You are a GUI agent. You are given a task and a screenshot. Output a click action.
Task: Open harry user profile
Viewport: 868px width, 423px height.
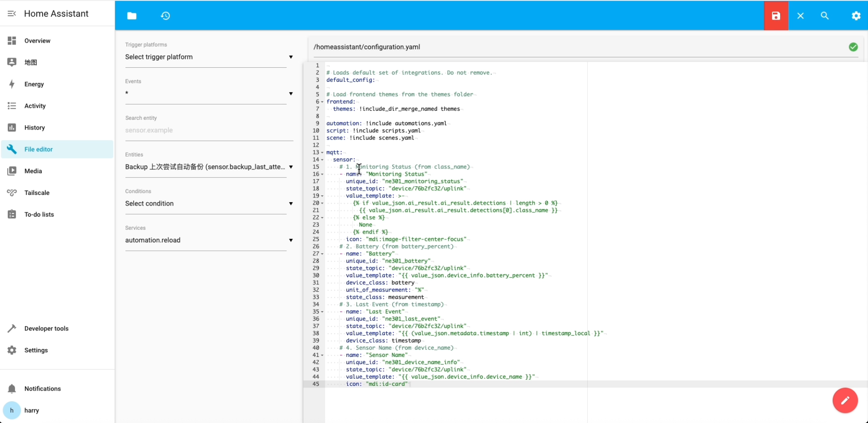pyautogui.click(x=32, y=410)
